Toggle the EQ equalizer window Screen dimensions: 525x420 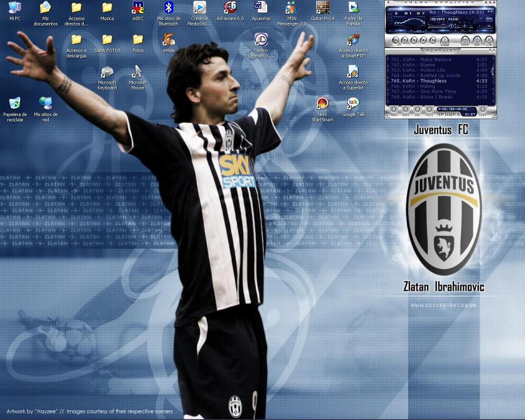(x=481, y=26)
